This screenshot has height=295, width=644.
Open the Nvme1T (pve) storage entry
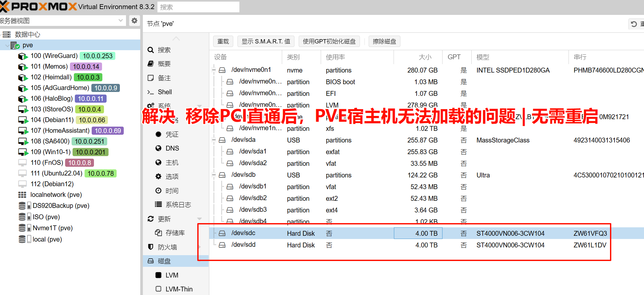coord(52,228)
